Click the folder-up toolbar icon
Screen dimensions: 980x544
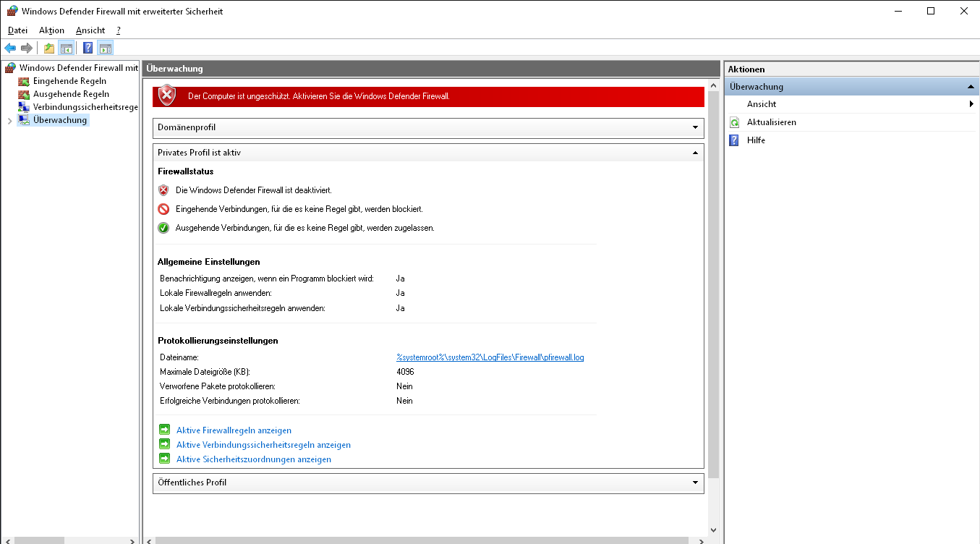(x=49, y=48)
